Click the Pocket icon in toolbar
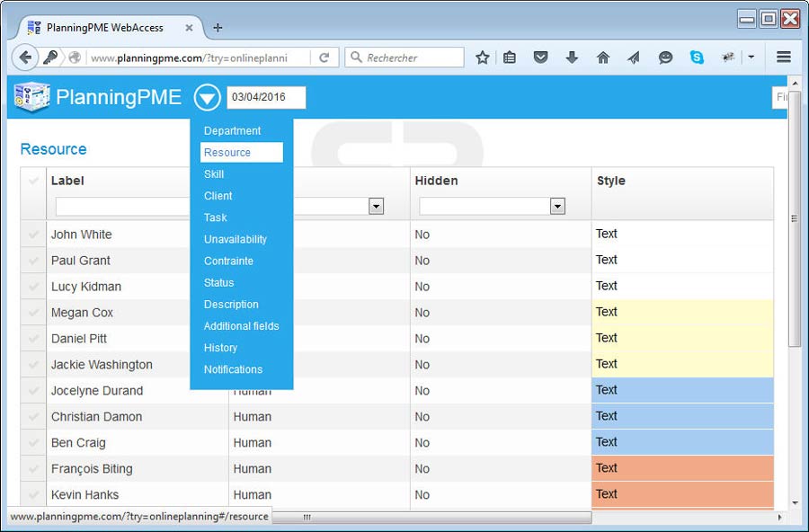The height and width of the screenshot is (532, 809). pyautogui.click(x=540, y=58)
